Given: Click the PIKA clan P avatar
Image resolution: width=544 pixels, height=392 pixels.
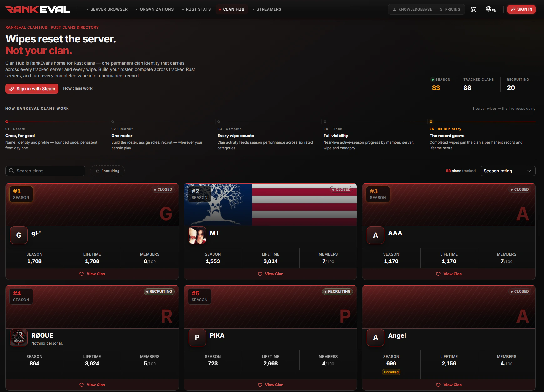Looking at the screenshot, I should coord(197,338).
